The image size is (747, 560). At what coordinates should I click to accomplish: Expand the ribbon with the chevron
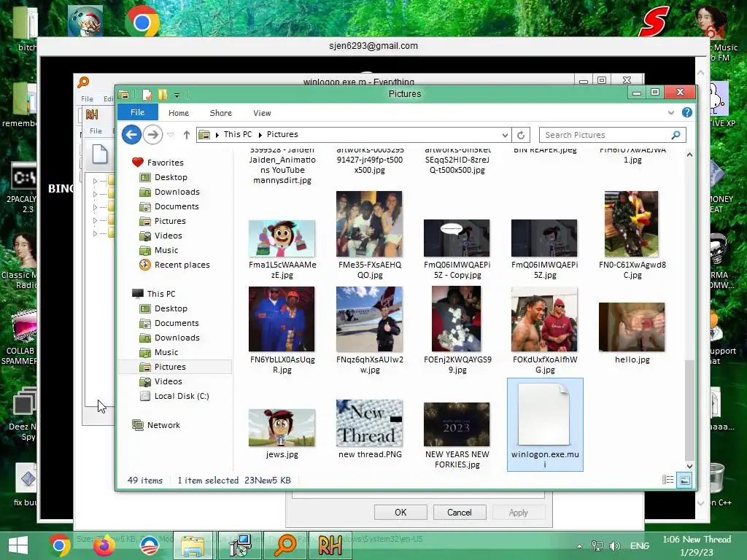pos(671,113)
